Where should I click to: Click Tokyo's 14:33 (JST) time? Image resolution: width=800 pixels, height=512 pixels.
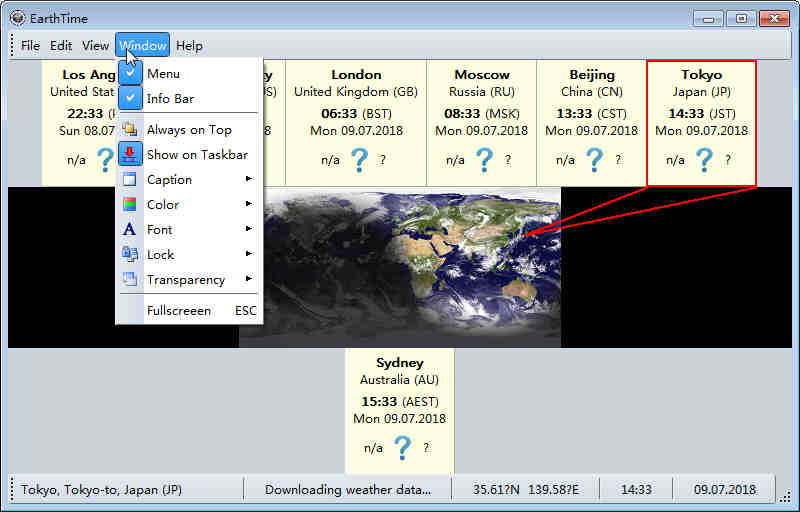point(702,114)
